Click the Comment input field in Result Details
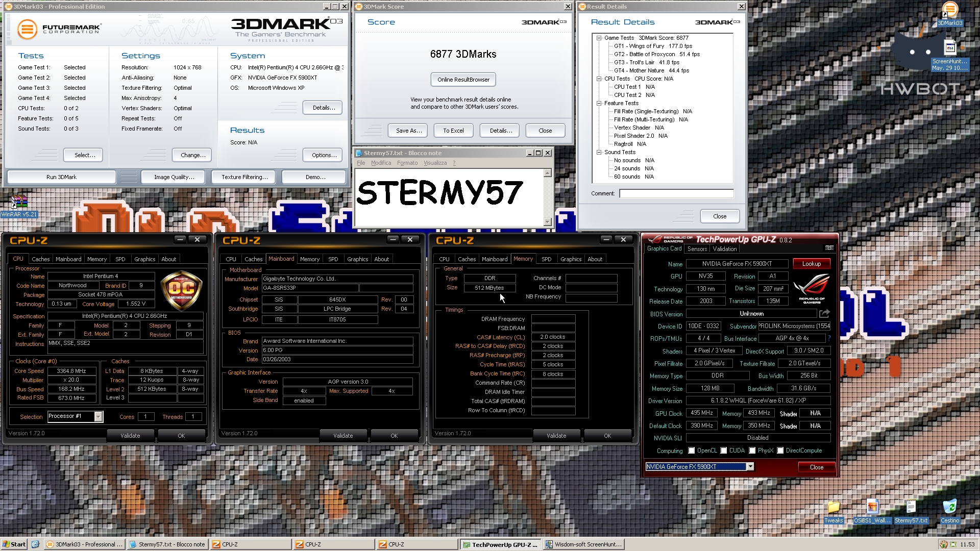The width and height of the screenshot is (980, 551). click(676, 193)
